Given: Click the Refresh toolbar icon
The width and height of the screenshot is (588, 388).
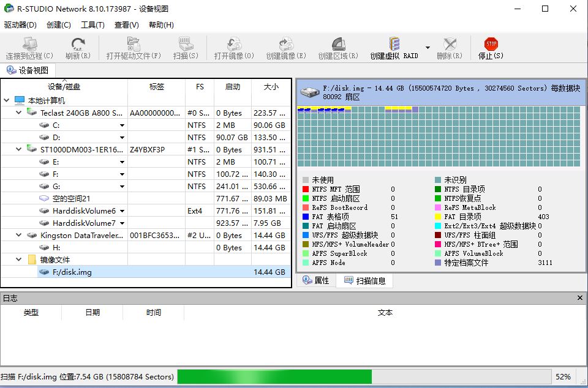Looking at the screenshot, I should coord(78,45).
